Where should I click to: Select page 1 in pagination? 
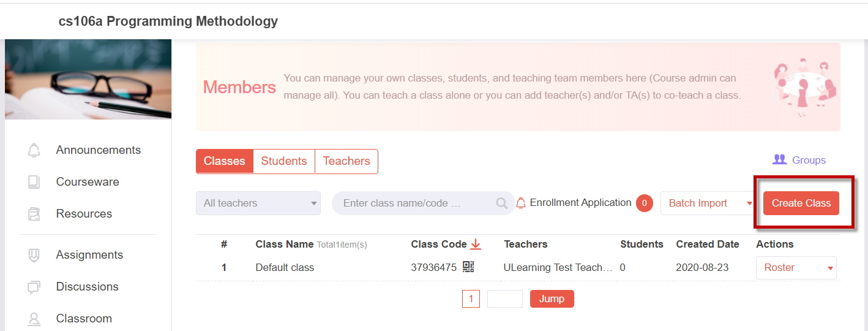[x=471, y=299]
